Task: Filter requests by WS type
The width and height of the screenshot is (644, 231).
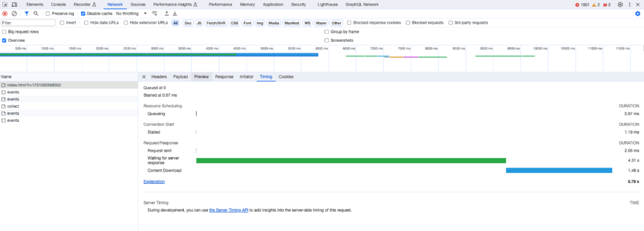Action: (x=307, y=23)
